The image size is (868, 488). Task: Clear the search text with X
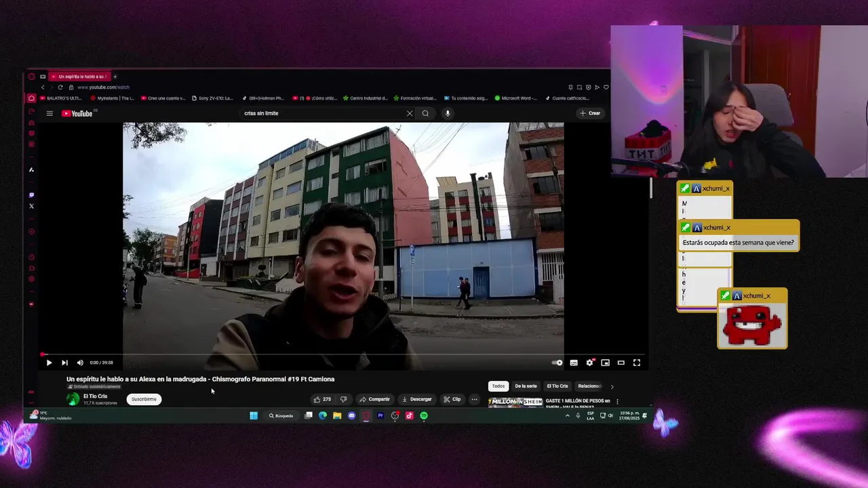pyautogui.click(x=410, y=113)
